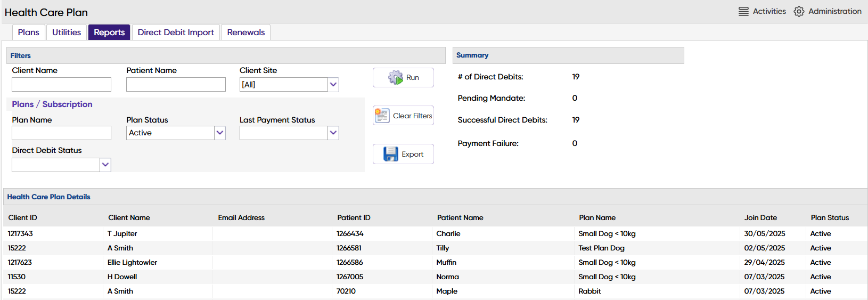Open the Utilities tab
The image size is (868, 300).
[x=67, y=33]
